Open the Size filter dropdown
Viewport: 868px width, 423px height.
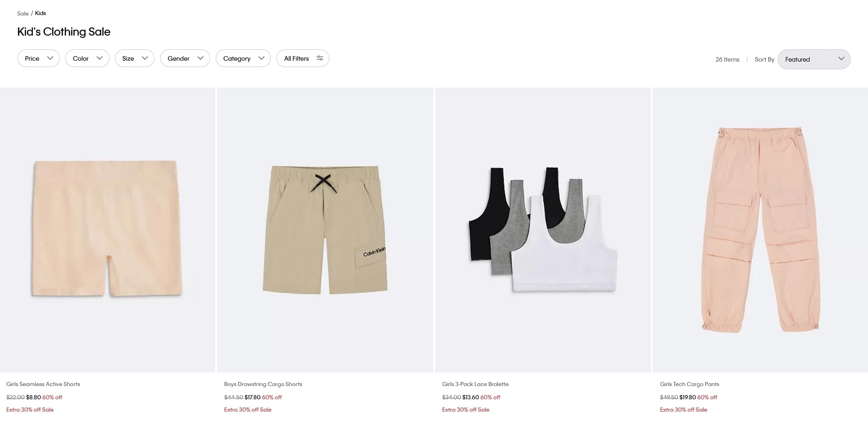point(135,58)
